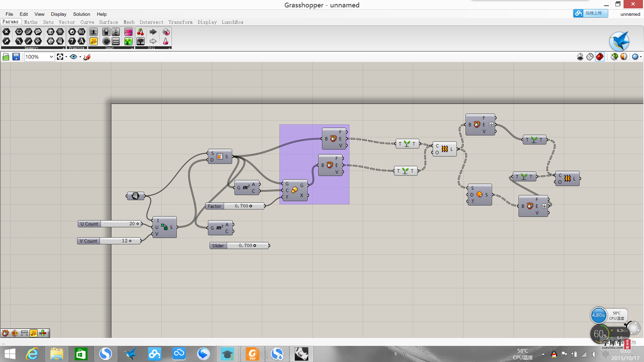Select the Param Viewer tree icon
The width and height of the screenshot is (644, 362).
pyautogui.click(x=141, y=41)
